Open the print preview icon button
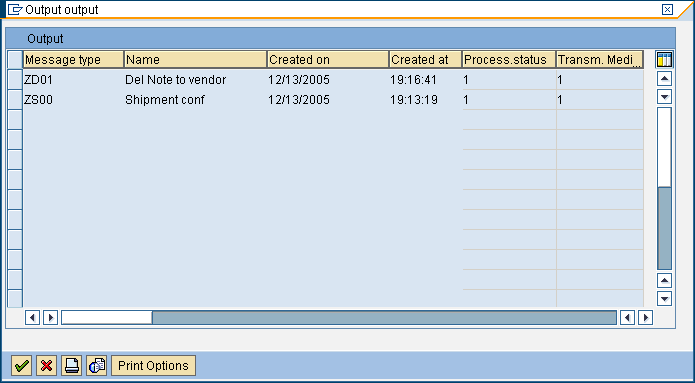 [x=97, y=366]
